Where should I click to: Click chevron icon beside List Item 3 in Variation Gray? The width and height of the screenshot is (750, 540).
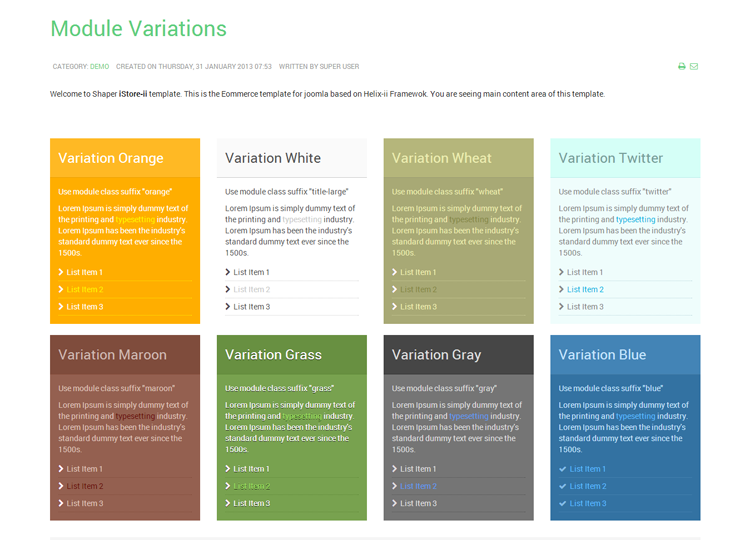pos(395,504)
